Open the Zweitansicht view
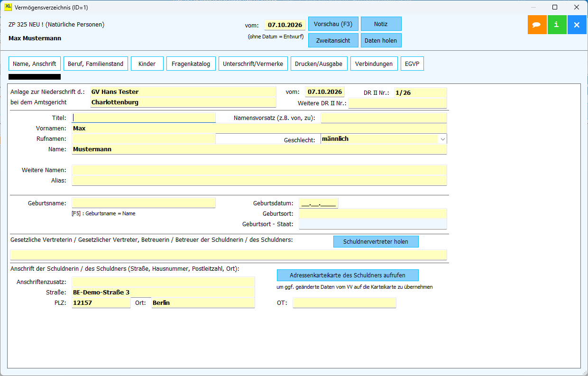 333,40
